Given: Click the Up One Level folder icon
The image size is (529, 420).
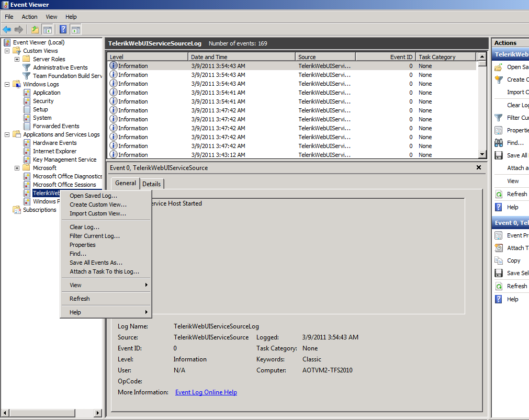Looking at the screenshot, I should (35, 30).
